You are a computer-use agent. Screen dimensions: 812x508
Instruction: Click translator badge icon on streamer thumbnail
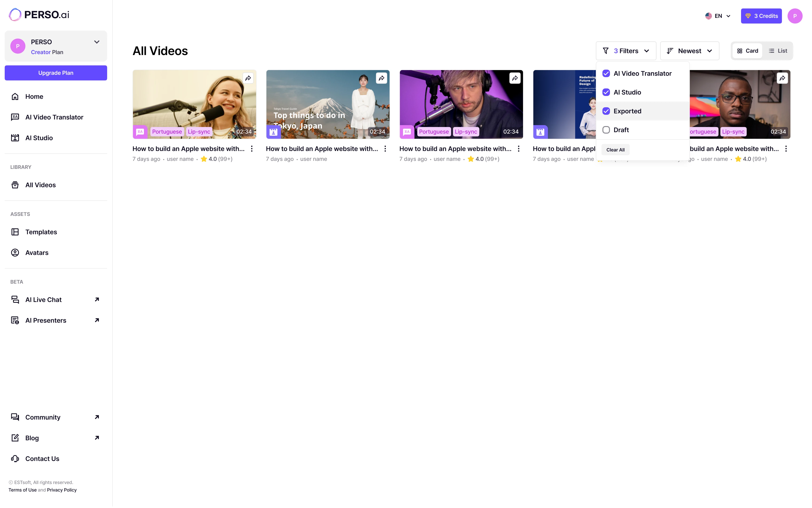[407, 132]
